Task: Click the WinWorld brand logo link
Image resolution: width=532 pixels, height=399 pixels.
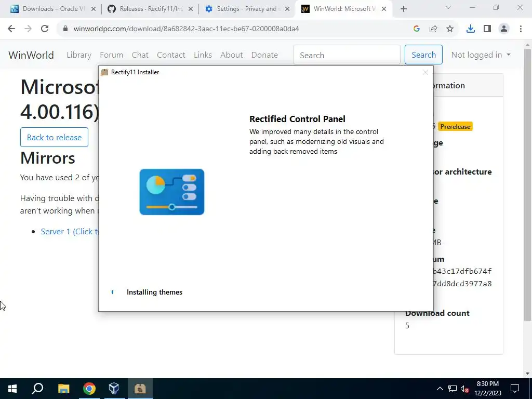Action: point(31,55)
